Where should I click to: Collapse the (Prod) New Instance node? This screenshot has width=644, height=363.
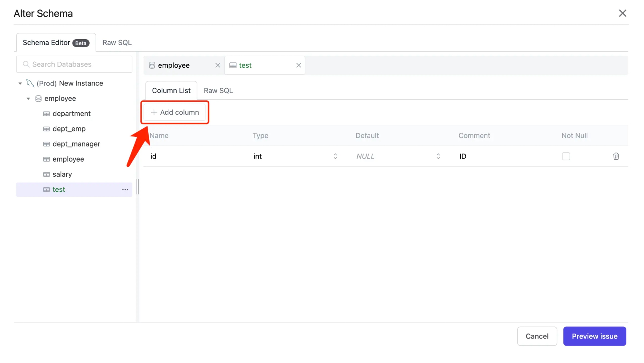click(x=20, y=83)
